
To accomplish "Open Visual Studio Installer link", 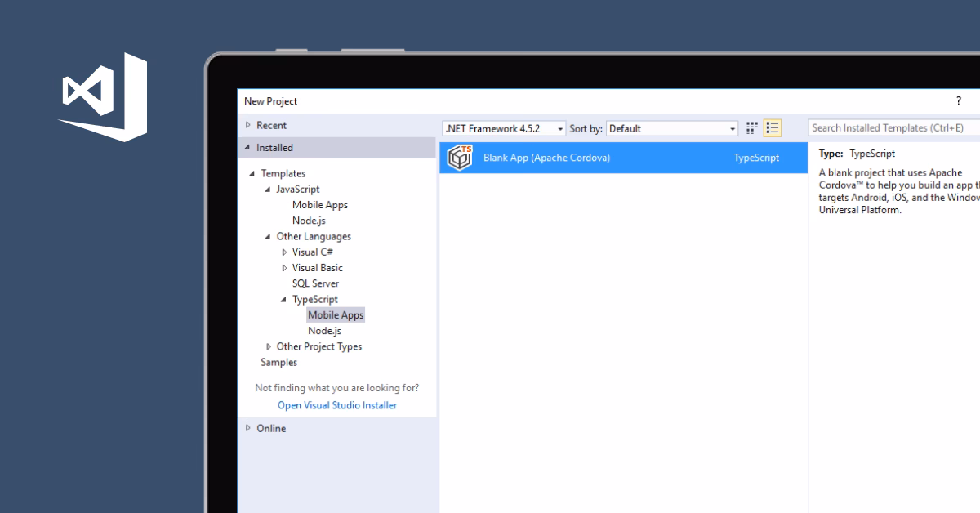I will (336, 405).
